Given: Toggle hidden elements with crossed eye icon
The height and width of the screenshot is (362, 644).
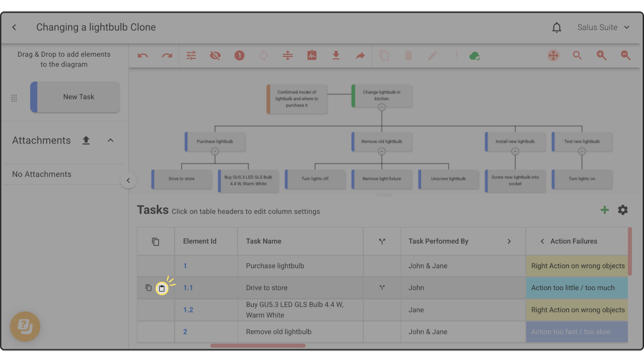Looking at the screenshot, I should point(215,56).
